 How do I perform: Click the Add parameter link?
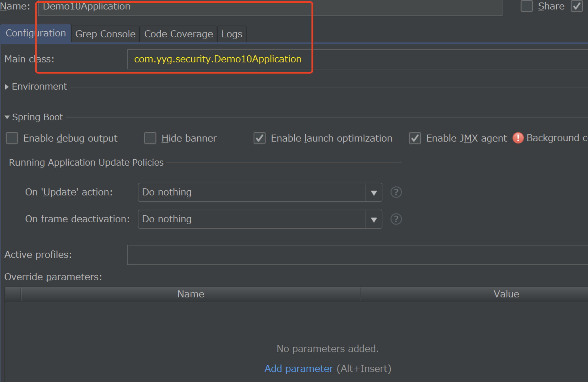click(299, 369)
